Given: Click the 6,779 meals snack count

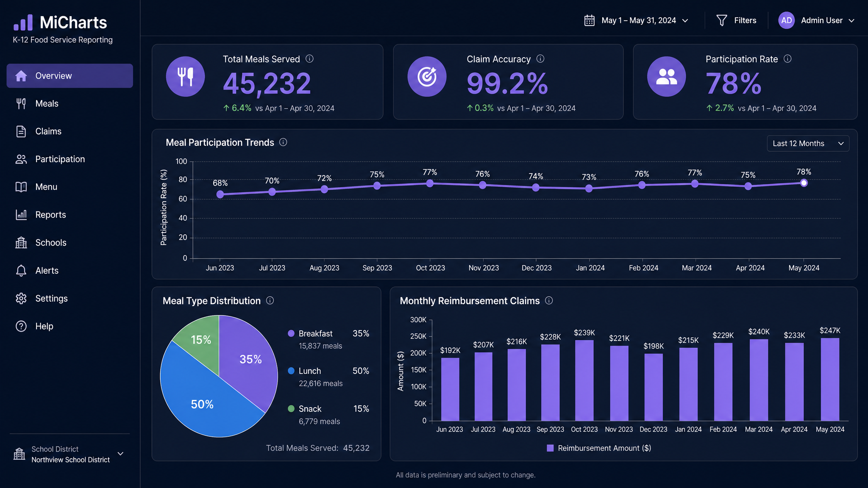Looking at the screenshot, I should pyautogui.click(x=320, y=421).
